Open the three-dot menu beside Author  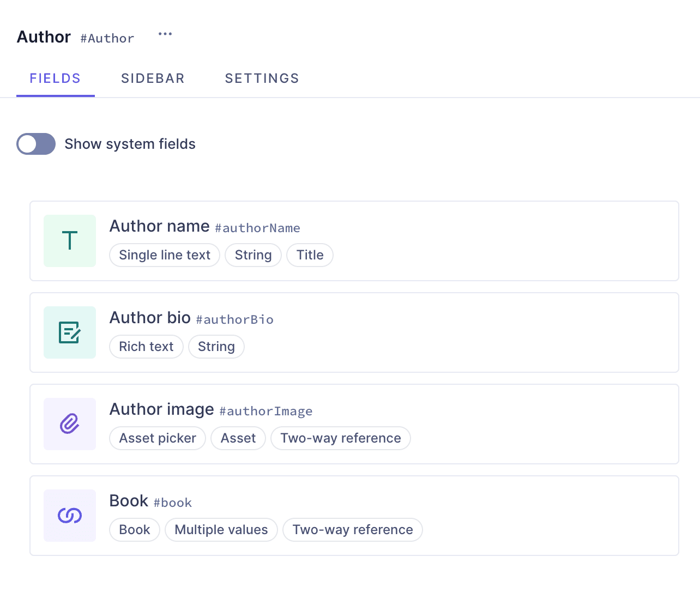[165, 34]
